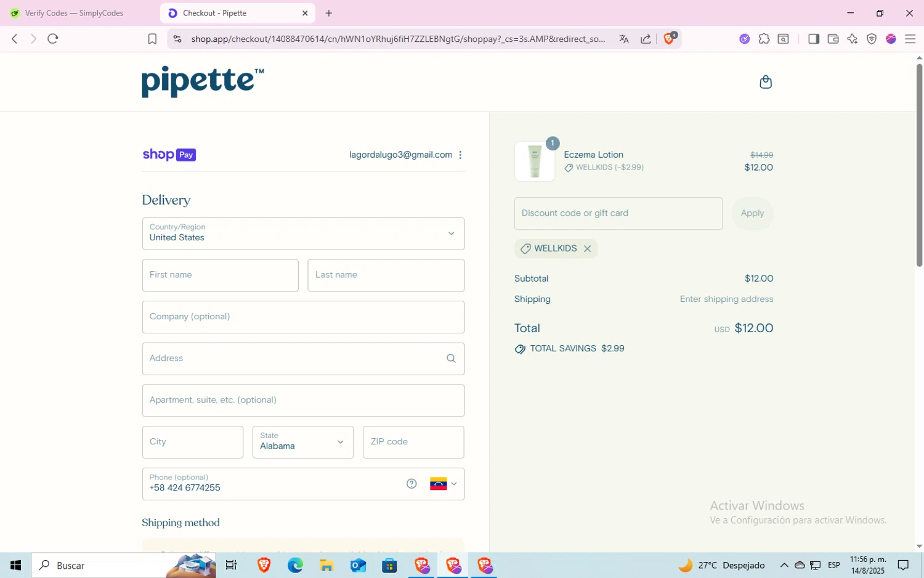Viewport: 924px width, 578px height.
Task: Open Microsoft Edge from the taskbar
Action: point(295,565)
